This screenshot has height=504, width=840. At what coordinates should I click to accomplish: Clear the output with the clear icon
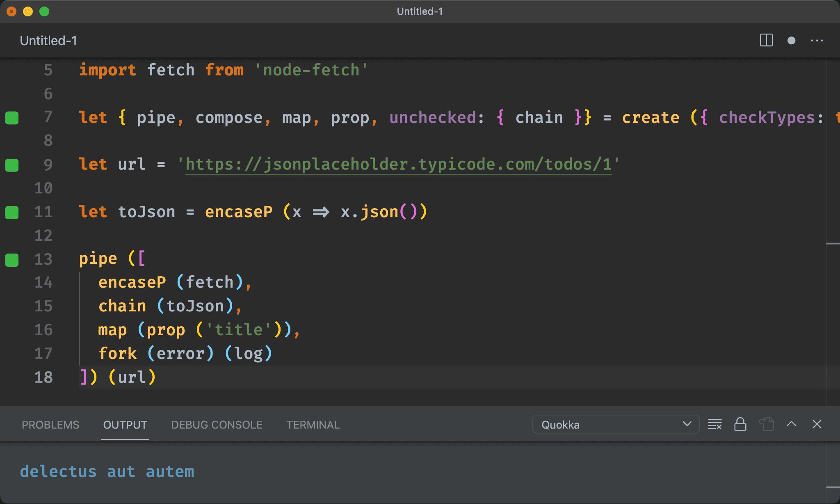714,424
